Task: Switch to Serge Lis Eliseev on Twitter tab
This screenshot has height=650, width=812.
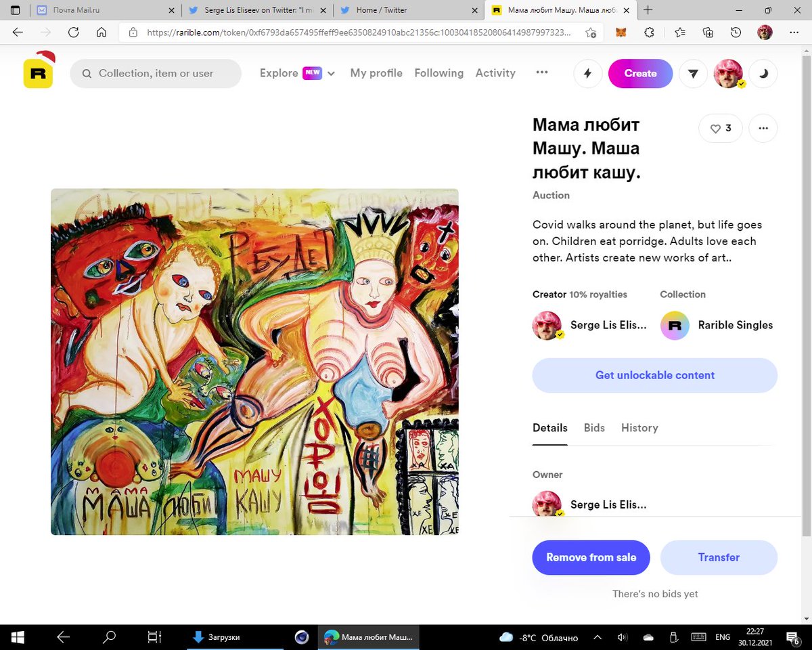Action: click(257, 10)
